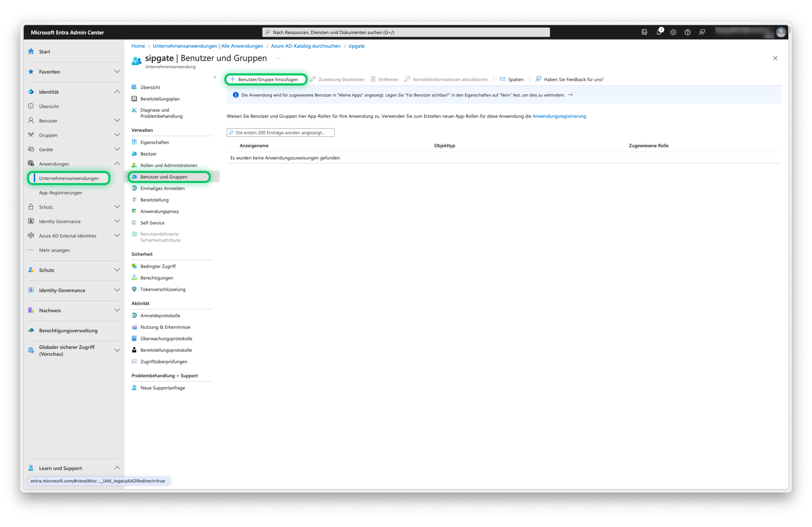Select the Benutzer und Gruppen menu item

click(164, 177)
